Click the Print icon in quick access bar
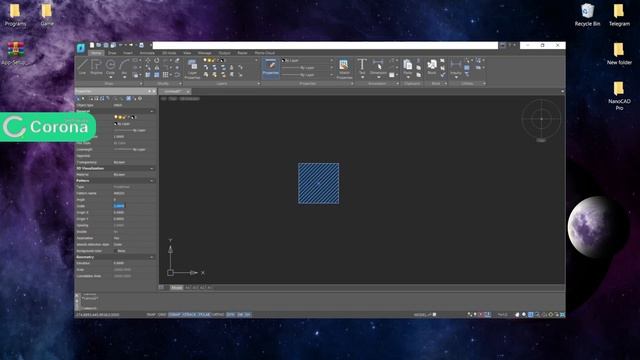Screen dimensions: 640x360 [x=141, y=45]
